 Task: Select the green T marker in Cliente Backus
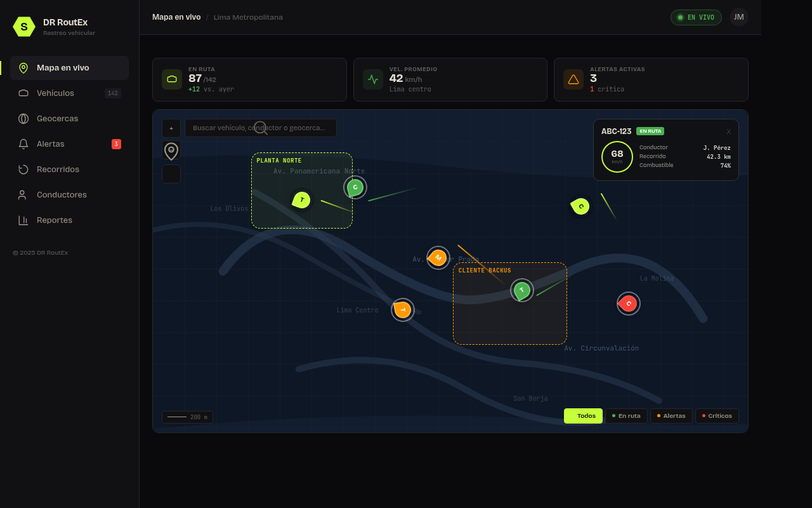click(x=522, y=290)
